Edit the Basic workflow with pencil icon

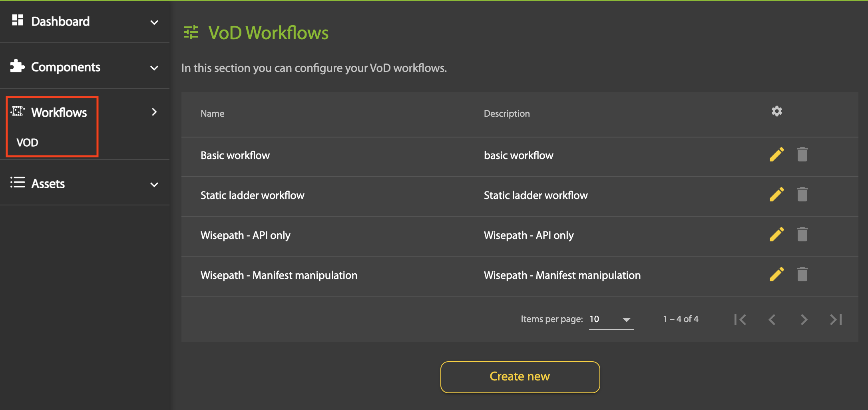pos(776,155)
